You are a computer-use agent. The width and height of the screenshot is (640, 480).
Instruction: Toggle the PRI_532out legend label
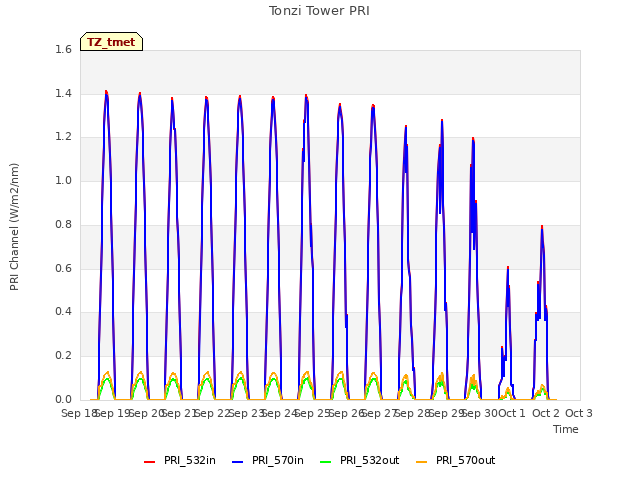pos(370,461)
